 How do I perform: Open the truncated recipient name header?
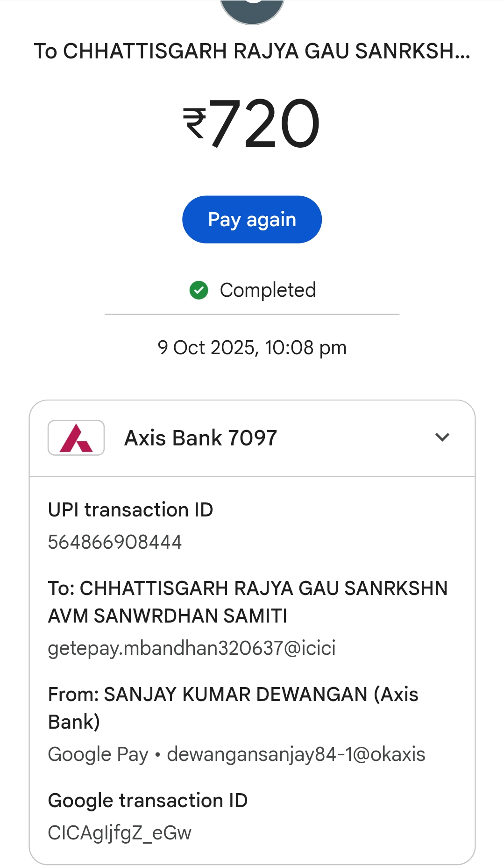(x=252, y=51)
